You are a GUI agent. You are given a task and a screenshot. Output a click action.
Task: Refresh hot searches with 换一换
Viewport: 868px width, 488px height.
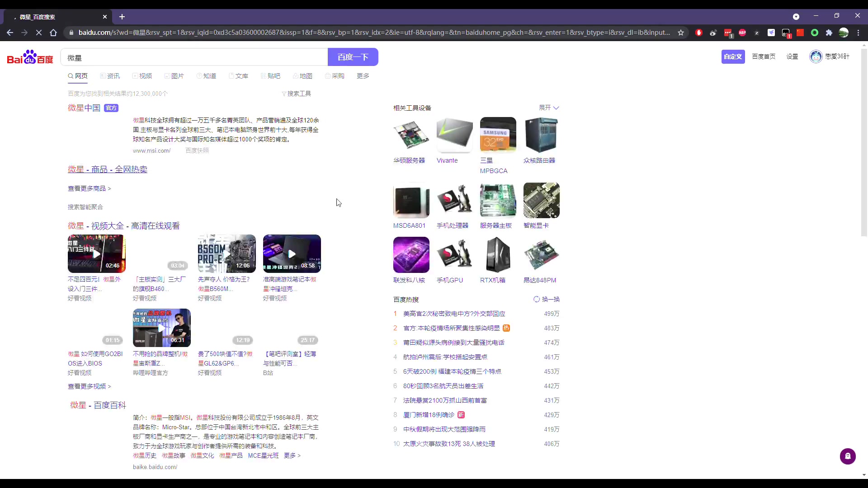[x=547, y=299]
